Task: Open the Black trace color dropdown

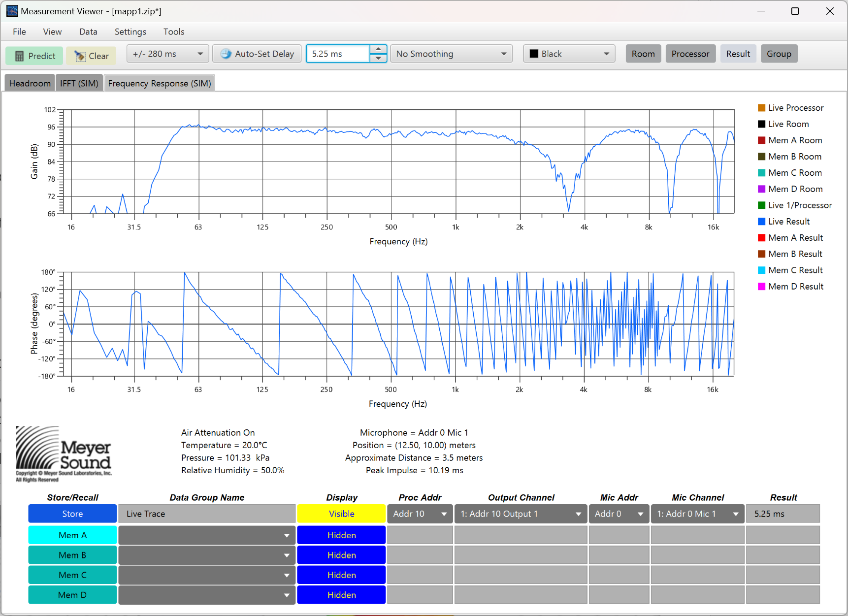Action: 569,54
